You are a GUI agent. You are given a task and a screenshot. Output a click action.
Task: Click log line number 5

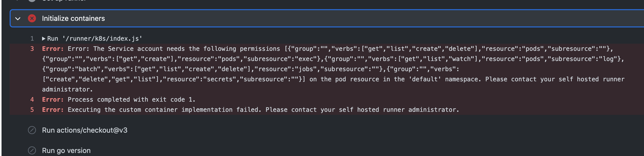click(x=32, y=110)
